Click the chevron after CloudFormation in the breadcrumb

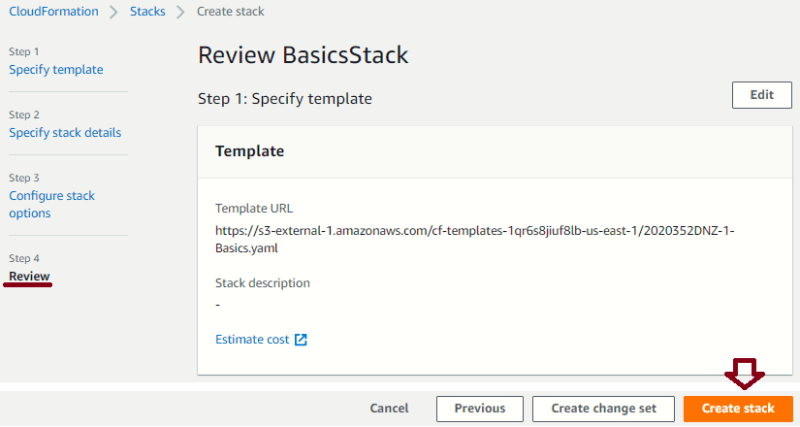click(113, 12)
